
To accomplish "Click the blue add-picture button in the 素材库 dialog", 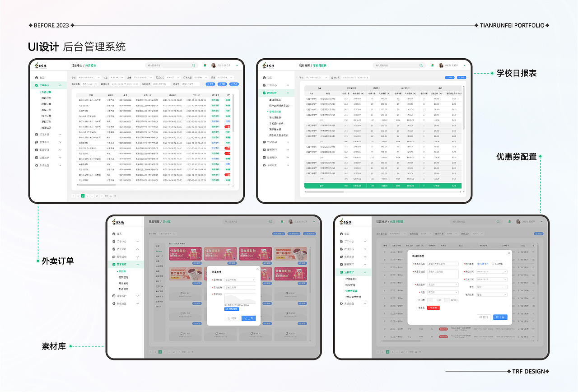I will [x=232, y=309].
